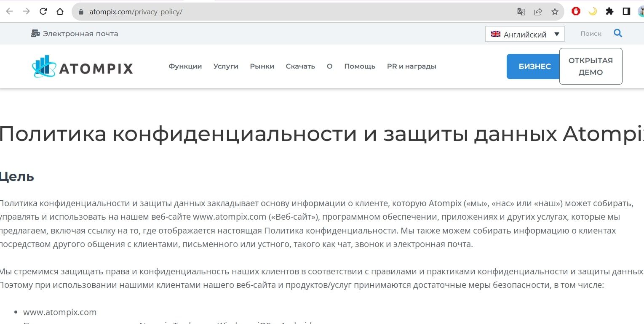The width and height of the screenshot is (644, 324).
Task: Open the Atompix logo home link
Action: [83, 66]
